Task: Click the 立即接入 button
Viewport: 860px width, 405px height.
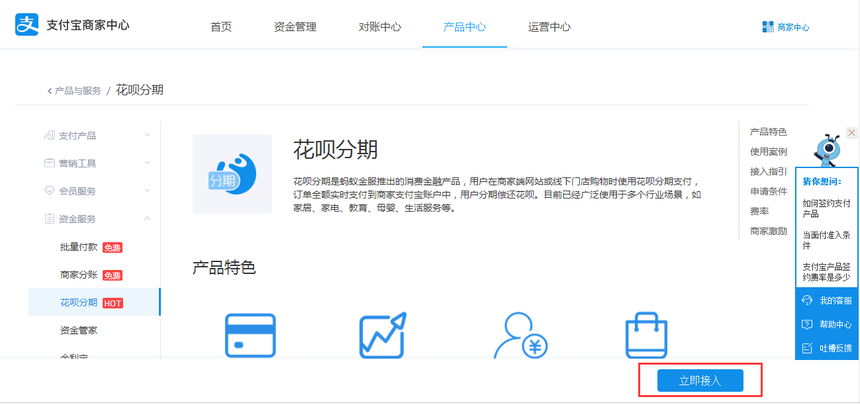Action: (700, 380)
